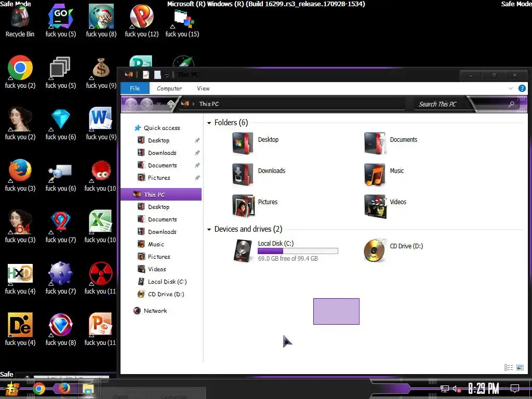Switch to details view layout

click(x=508, y=367)
